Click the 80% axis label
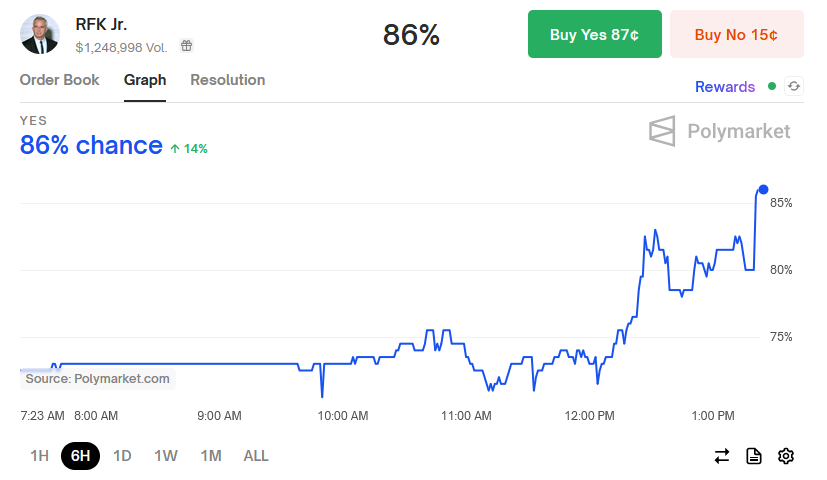This screenshot has width=827, height=480. click(x=781, y=270)
